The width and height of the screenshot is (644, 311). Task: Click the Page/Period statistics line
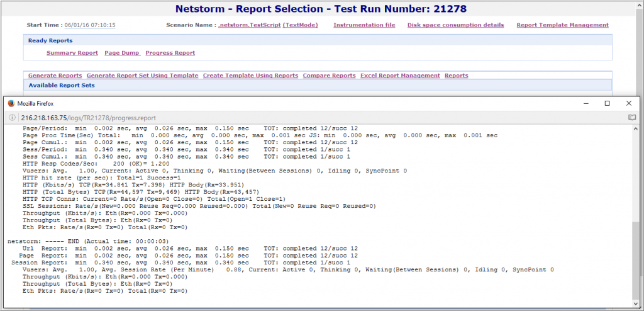[190, 128]
